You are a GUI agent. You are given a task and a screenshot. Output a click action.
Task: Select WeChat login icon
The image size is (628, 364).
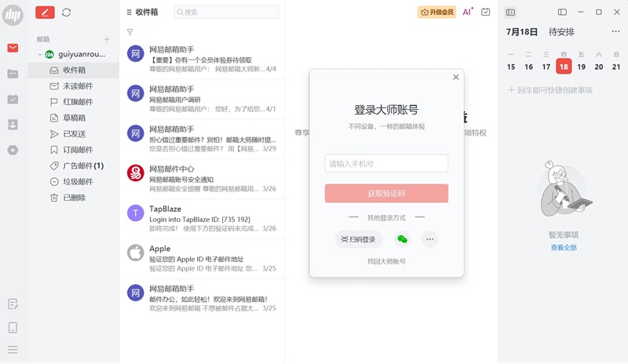(402, 239)
